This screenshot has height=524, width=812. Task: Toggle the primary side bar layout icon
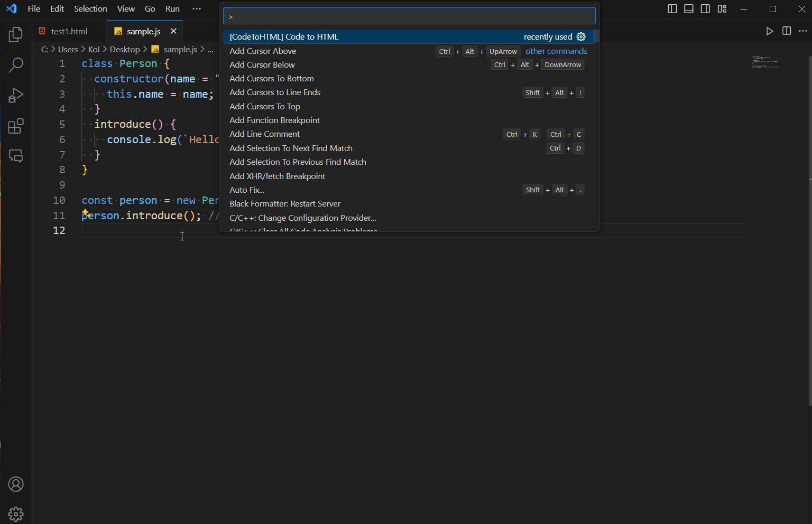[672, 9]
